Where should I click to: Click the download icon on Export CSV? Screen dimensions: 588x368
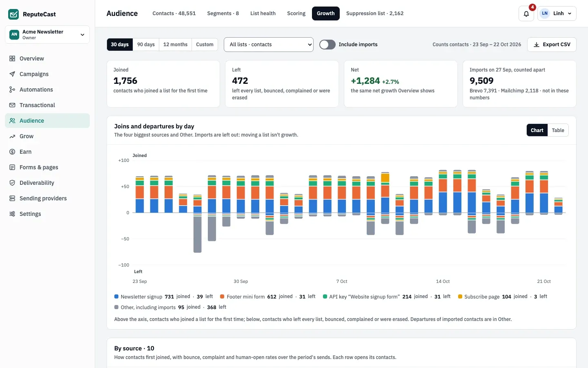coord(537,45)
